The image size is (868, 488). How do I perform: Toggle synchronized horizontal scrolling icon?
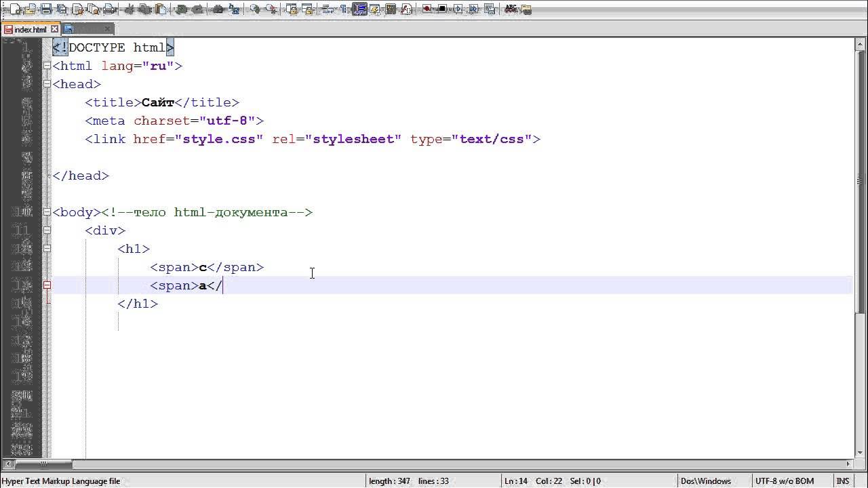pos(307,9)
